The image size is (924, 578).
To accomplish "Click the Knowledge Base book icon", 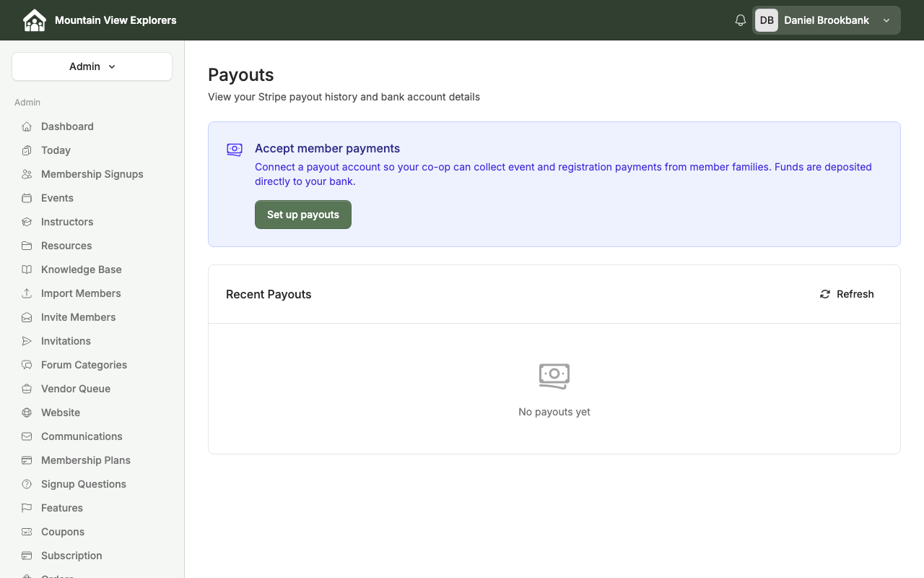I will (x=27, y=269).
